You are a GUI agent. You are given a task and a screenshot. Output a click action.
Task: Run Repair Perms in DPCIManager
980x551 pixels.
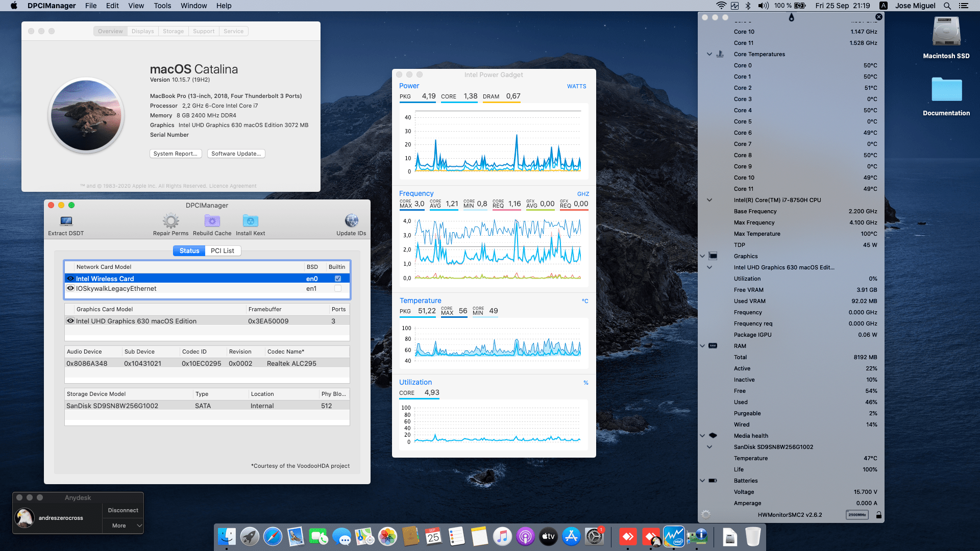coord(170,223)
